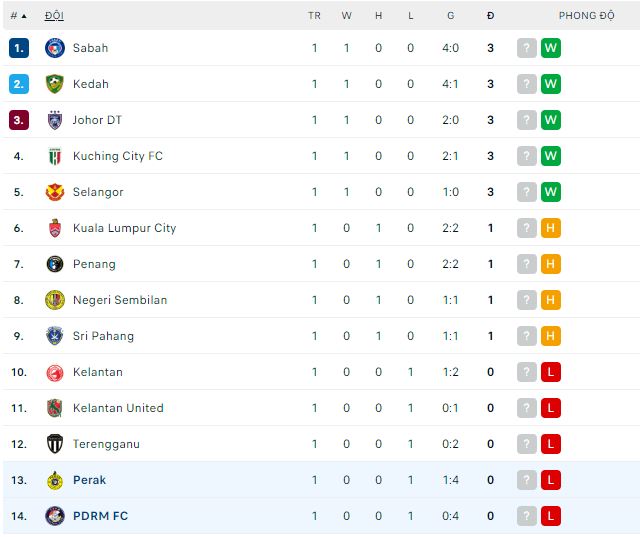The width and height of the screenshot is (640, 537).
Task: Click the Sabah team crest icon
Action: (55, 48)
